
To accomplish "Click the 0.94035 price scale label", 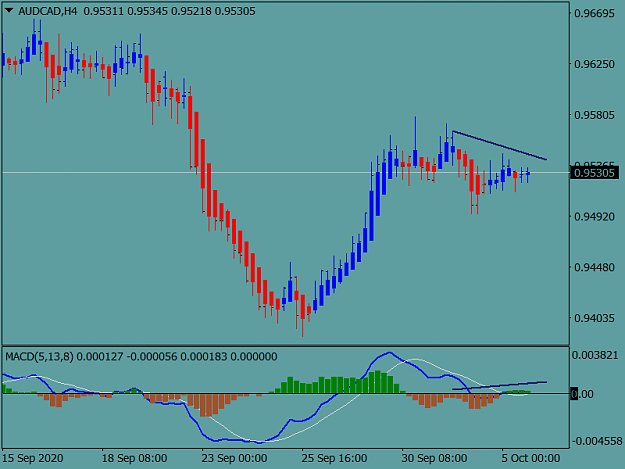I will tap(594, 318).
